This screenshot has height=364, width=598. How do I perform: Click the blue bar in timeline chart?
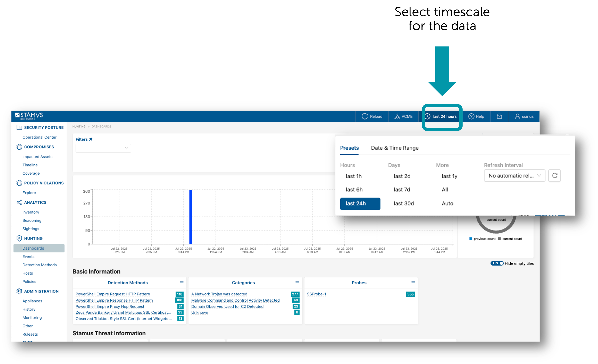[191, 217]
